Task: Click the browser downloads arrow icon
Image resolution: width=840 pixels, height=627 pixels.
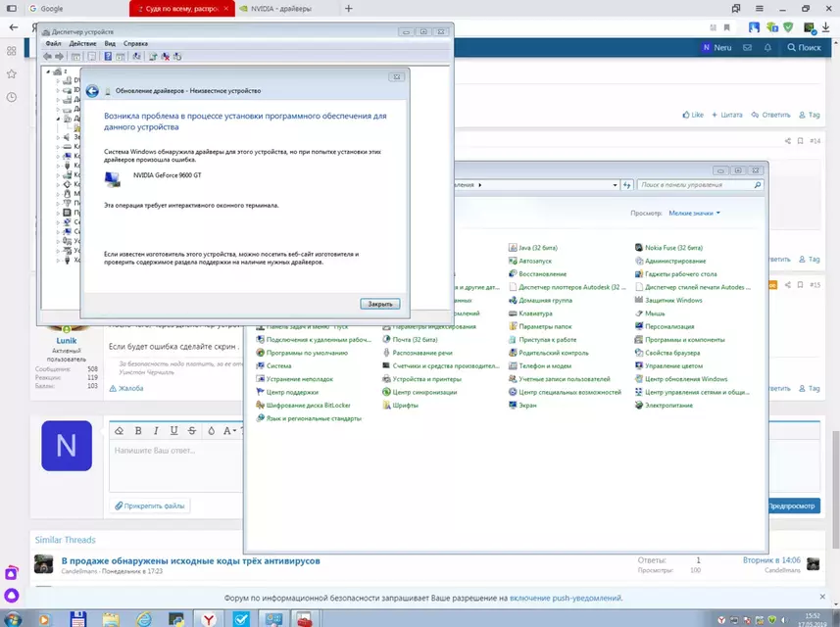Action: (825, 27)
